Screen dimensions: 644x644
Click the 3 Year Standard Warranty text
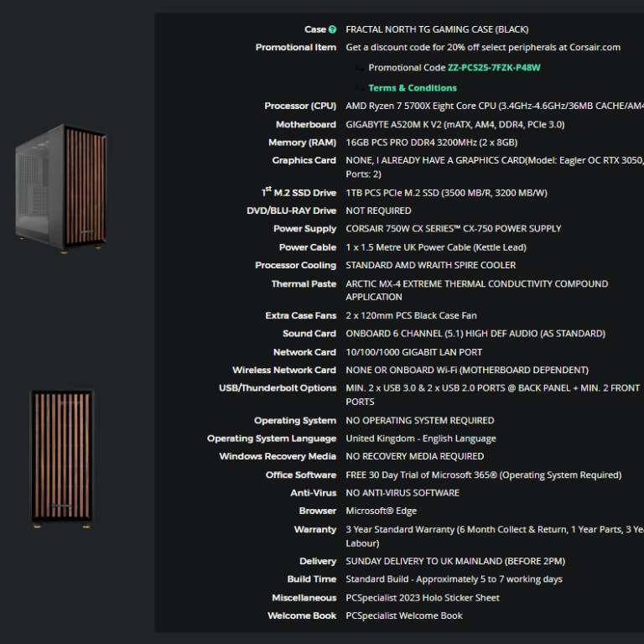495,537
